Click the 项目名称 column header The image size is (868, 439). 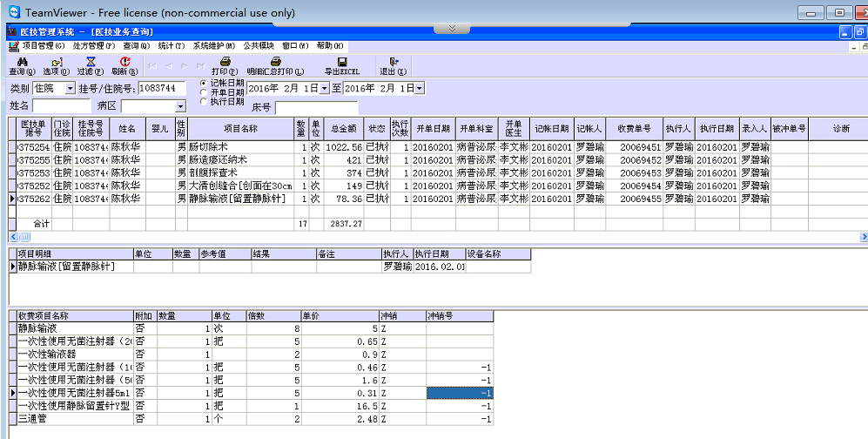pyautogui.click(x=241, y=128)
